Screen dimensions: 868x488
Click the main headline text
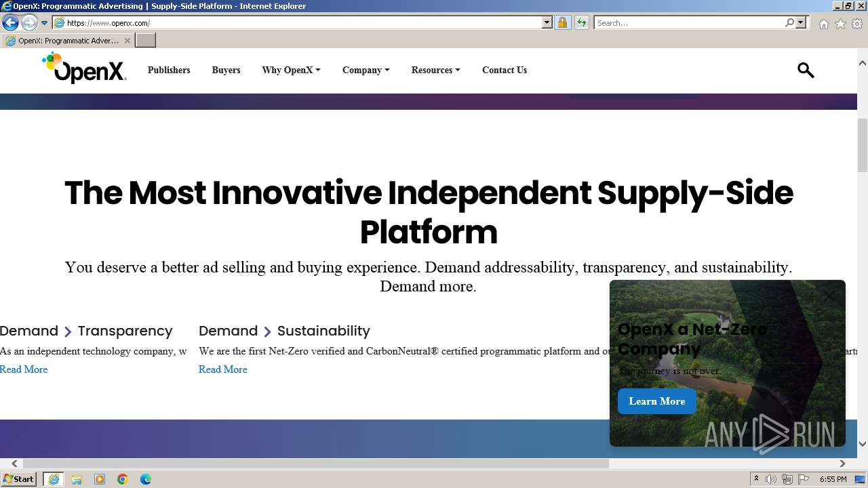[429, 212]
